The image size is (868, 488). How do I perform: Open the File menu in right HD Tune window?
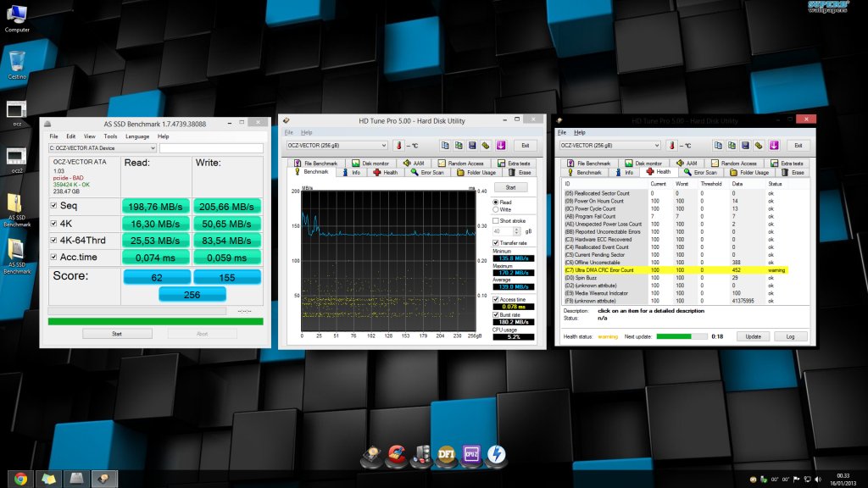(562, 132)
